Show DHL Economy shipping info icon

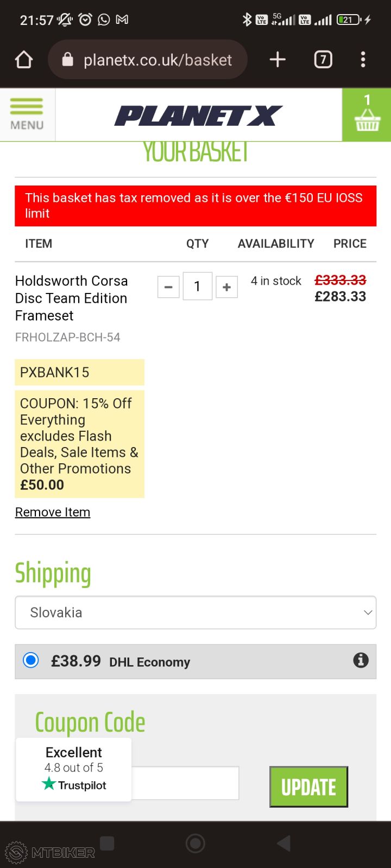pos(361,660)
